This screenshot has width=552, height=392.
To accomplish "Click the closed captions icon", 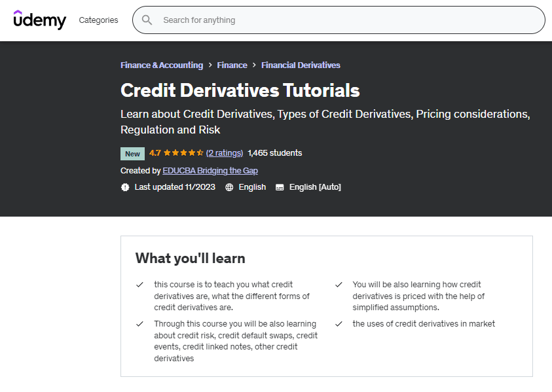I will 280,187.
